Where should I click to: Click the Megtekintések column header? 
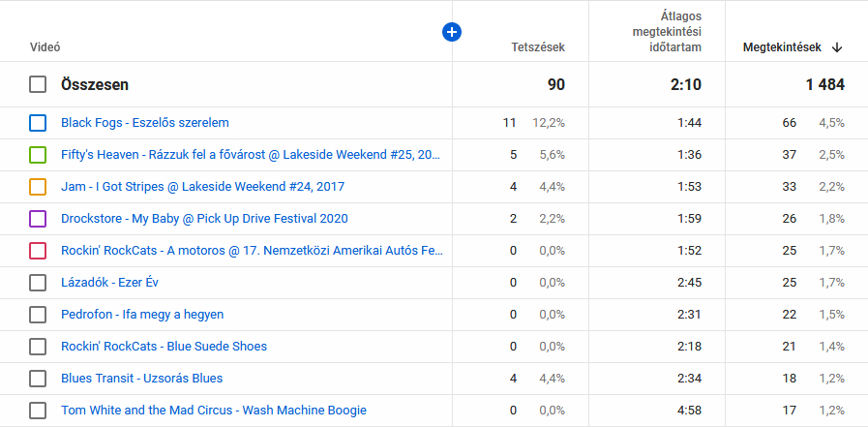782,47
